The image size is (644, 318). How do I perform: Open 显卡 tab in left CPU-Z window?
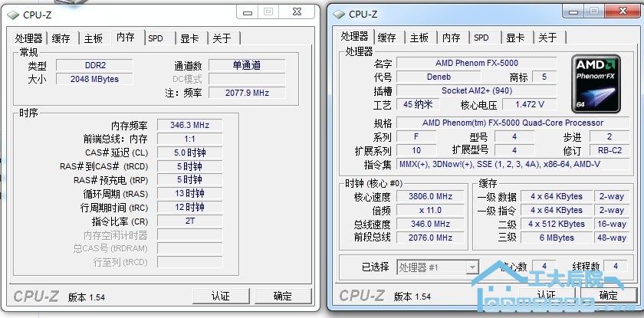(x=189, y=38)
